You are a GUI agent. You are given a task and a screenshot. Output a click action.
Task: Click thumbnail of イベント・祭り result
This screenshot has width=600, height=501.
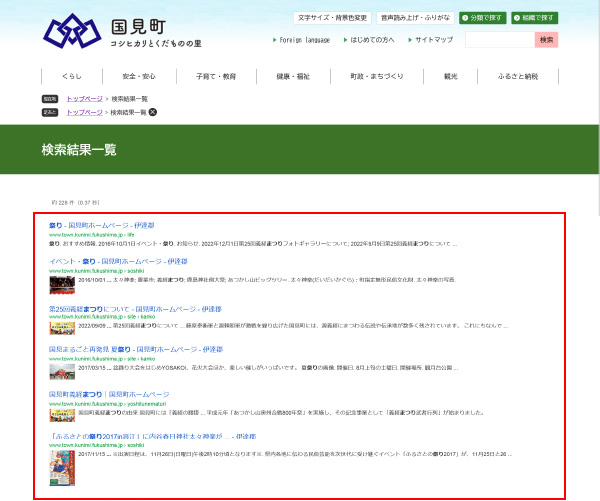62,285
